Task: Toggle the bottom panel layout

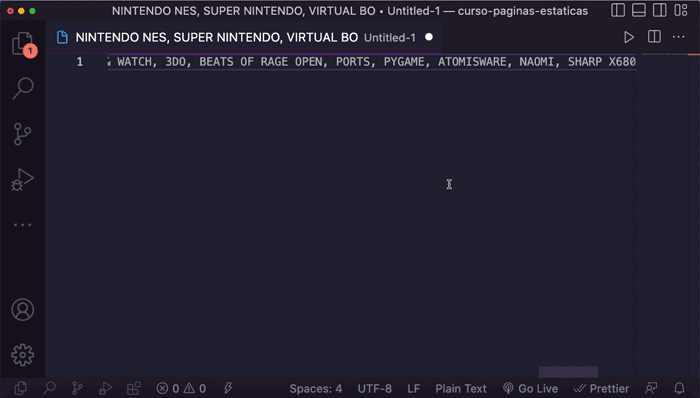Action: (639, 10)
